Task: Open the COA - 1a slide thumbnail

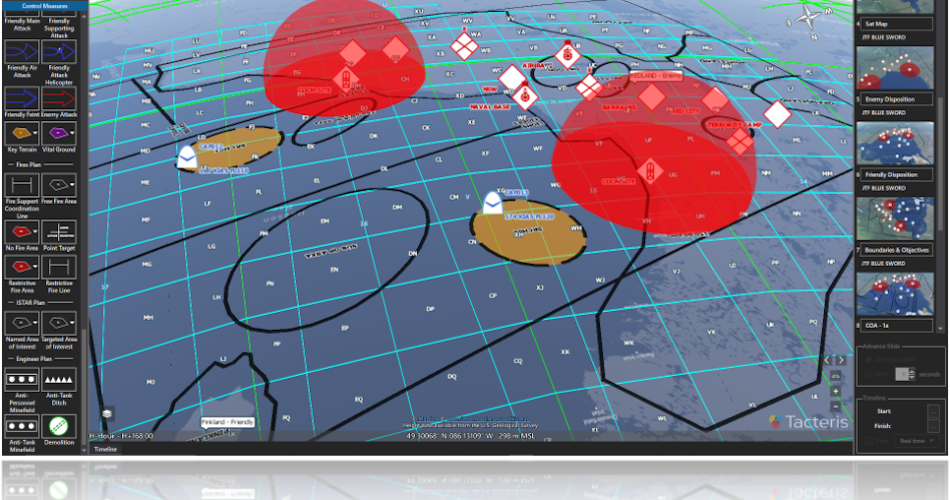Action: pyautogui.click(x=895, y=294)
